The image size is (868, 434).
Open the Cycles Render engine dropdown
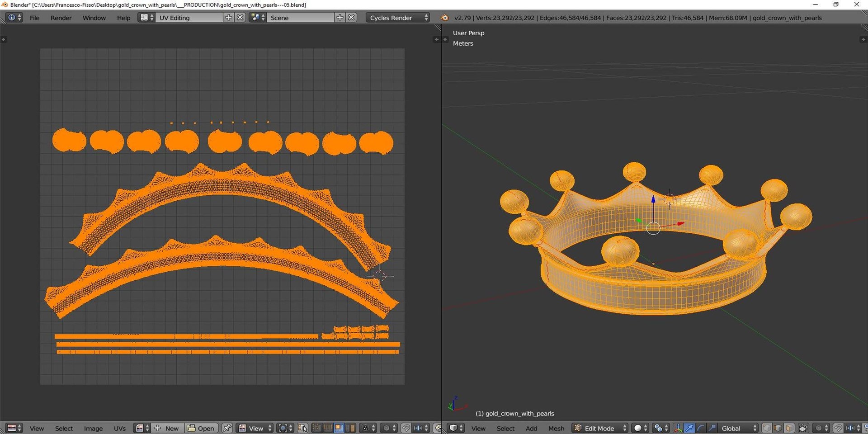click(x=398, y=18)
